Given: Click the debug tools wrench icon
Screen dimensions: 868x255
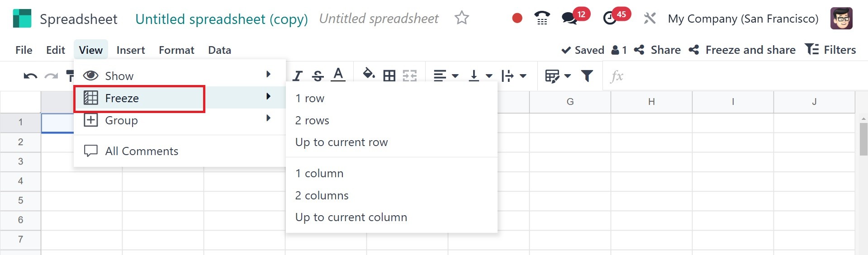Looking at the screenshot, I should pos(650,19).
